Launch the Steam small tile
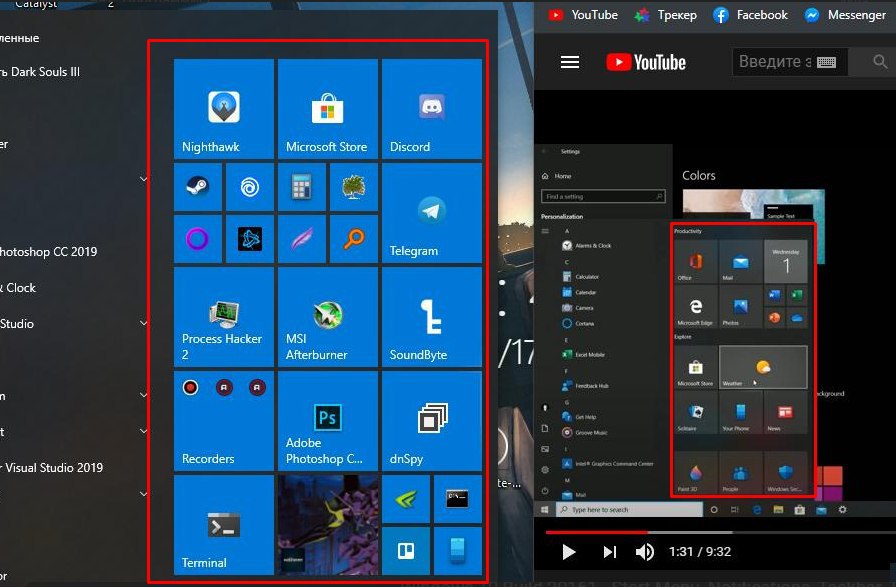 (198, 187)
